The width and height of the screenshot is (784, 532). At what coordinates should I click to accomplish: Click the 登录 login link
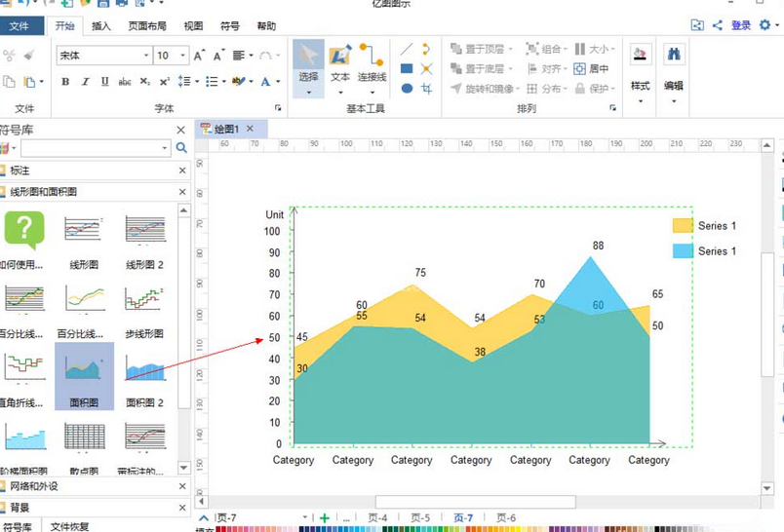coord(741,25)
